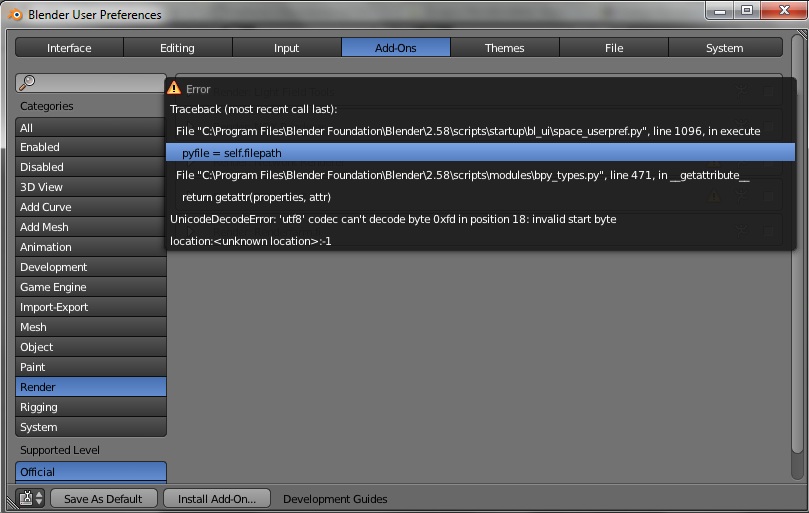Open the Themes preferences tab
Viewport: 809px width, 513px height.
coord(505,48)
